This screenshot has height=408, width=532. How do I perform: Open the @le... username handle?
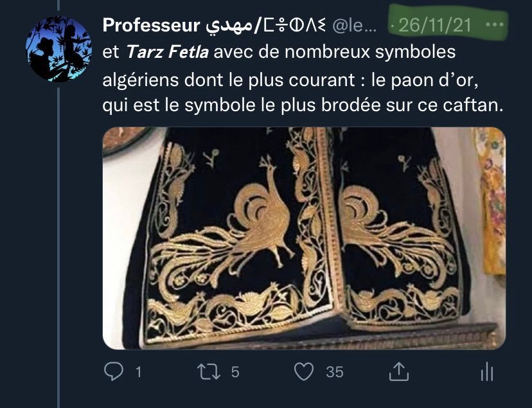click(354, 26)
